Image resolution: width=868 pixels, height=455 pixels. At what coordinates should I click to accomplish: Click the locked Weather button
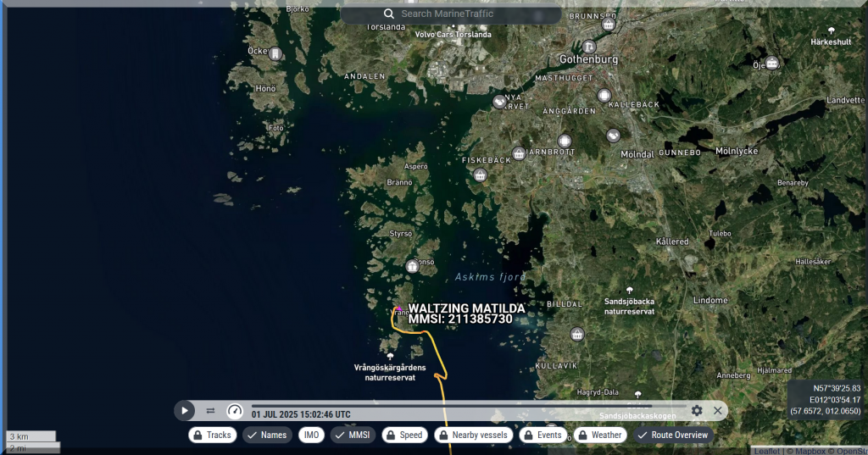click(600, 435)
